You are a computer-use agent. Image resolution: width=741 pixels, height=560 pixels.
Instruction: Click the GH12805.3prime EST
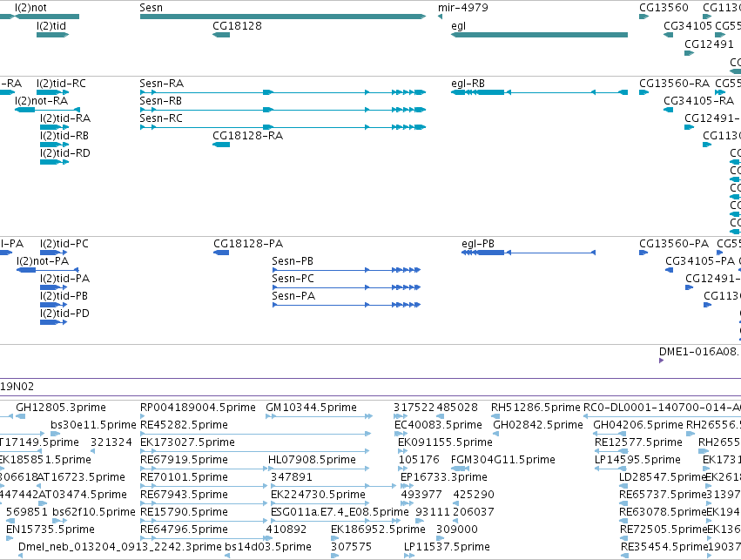[20, 416]
